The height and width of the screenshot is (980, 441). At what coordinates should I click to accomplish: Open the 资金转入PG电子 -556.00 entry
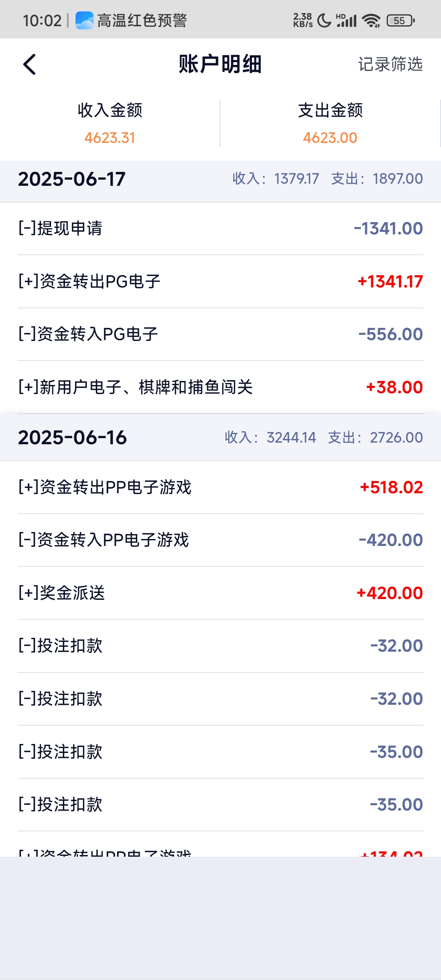coord(220,334)
